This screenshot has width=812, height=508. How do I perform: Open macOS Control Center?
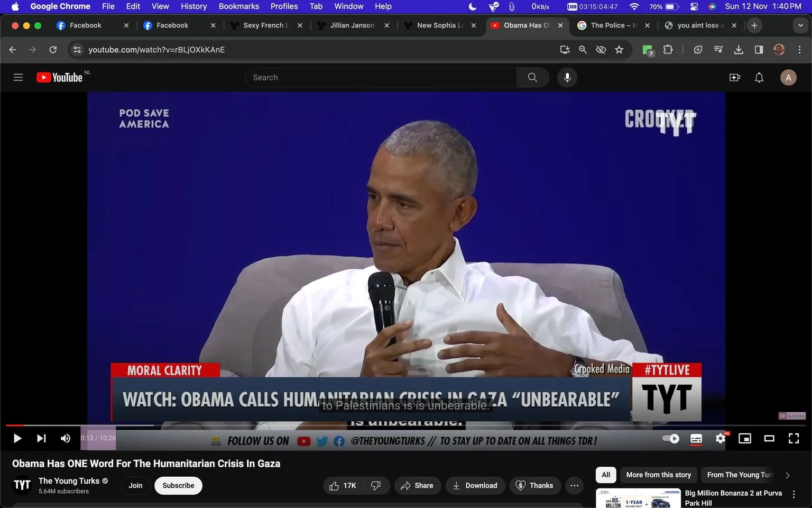click(694, 6)
